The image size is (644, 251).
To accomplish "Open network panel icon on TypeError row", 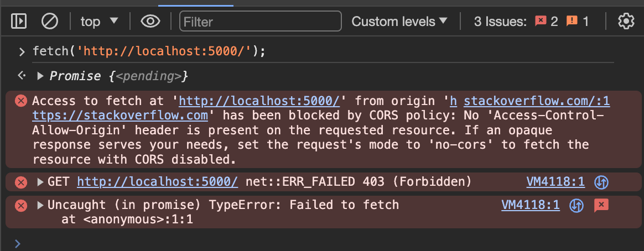I will (x=577, y=206).
